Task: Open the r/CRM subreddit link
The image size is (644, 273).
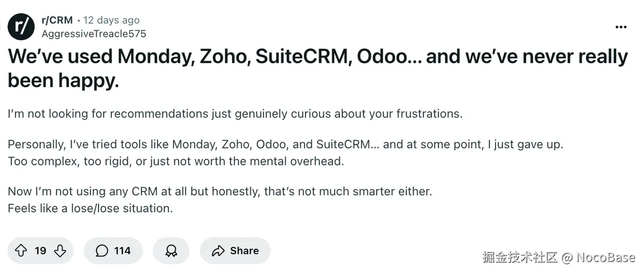Action: (x=57, y=20)
